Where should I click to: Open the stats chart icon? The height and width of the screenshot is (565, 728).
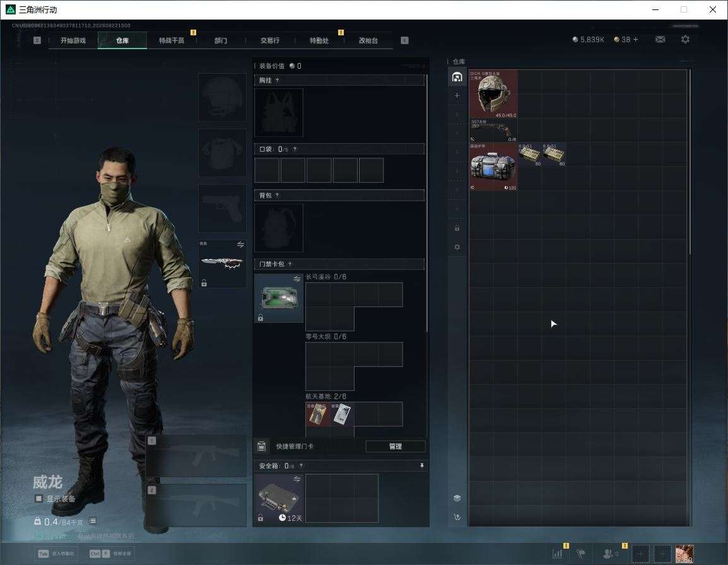point(557,554)
